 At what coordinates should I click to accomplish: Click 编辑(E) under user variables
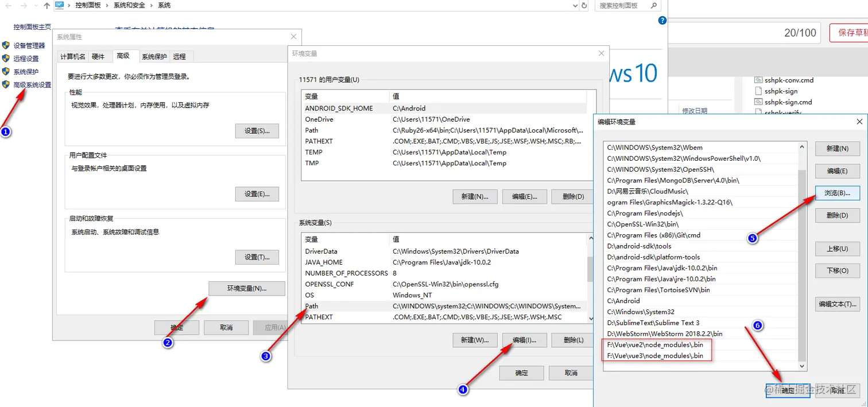coord(524,196)
